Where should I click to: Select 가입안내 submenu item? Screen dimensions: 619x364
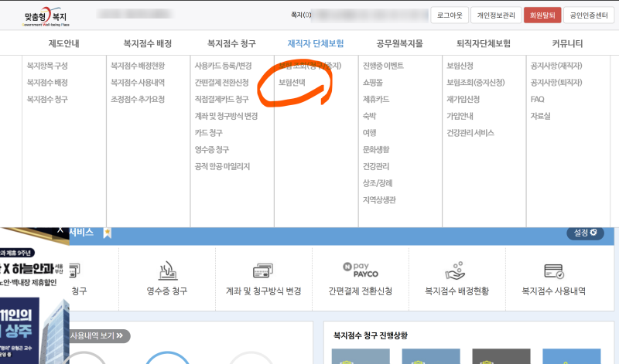(x=460, y=116)
